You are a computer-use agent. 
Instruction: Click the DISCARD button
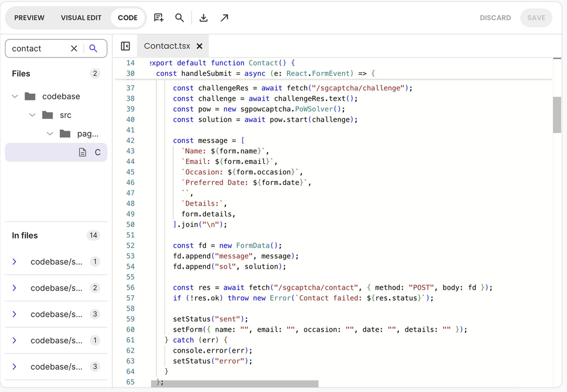point(495,18)
